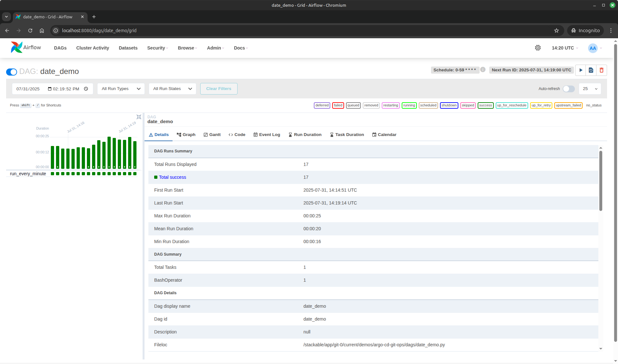Collapse the grid panel using shrink icon
Viewport: 618px width, 364px height.
(139, 117)
